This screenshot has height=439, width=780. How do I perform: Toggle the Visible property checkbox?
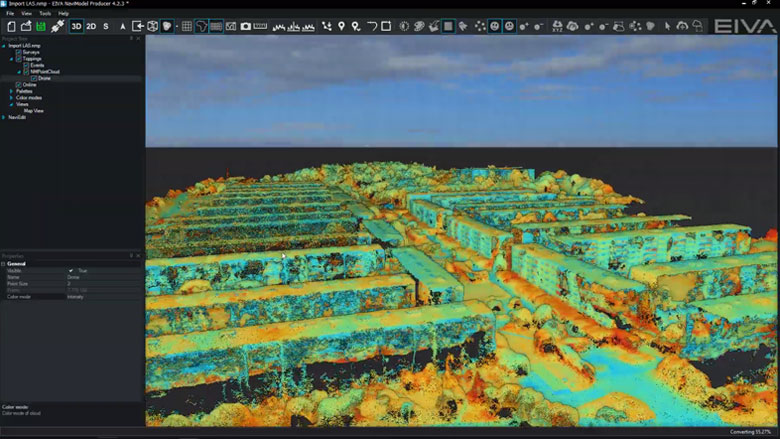pos(70,270)
